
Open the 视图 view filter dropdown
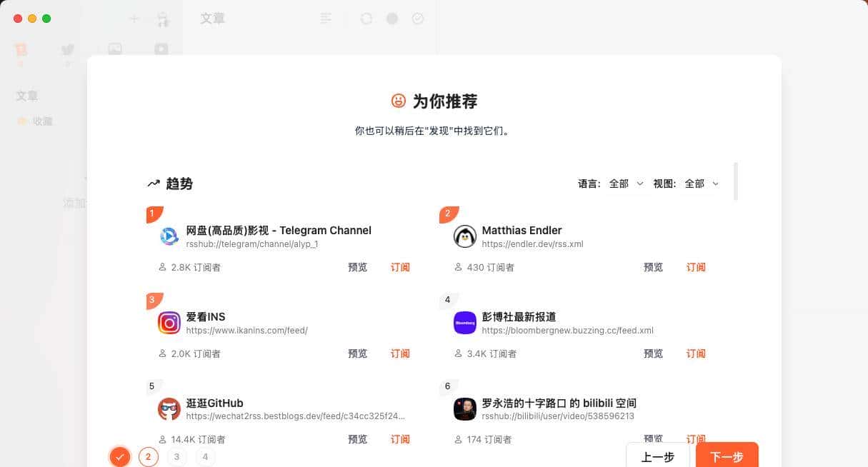point(701,184)
